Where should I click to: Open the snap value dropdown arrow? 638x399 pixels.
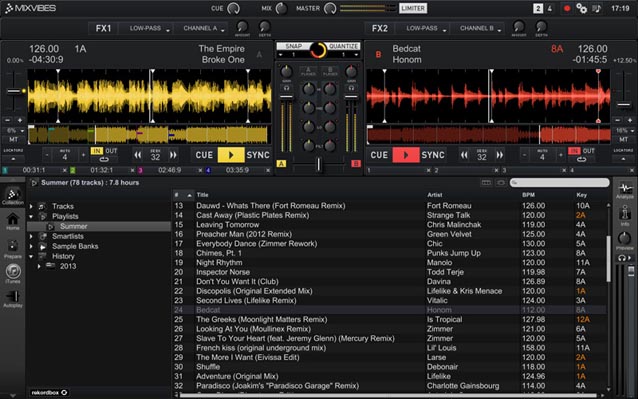280,55
